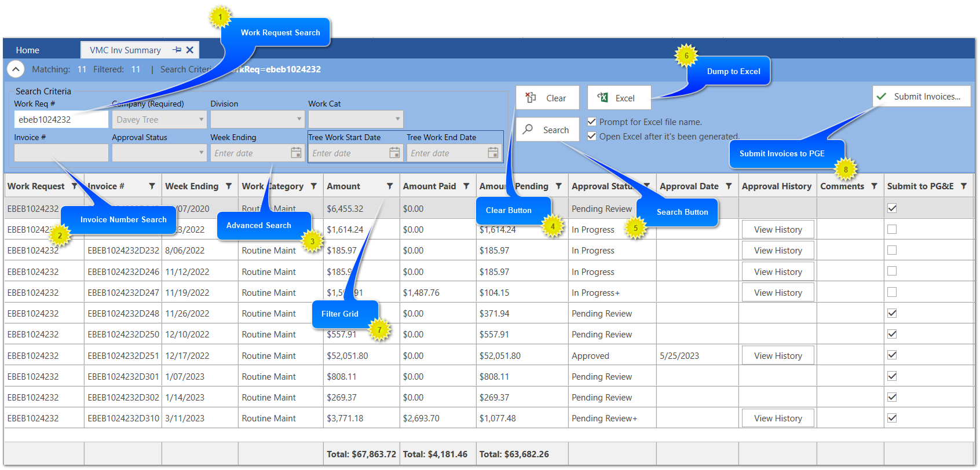Filter the Amount Paid column
The height and width of the screenshot is (470, 980).
466,186
